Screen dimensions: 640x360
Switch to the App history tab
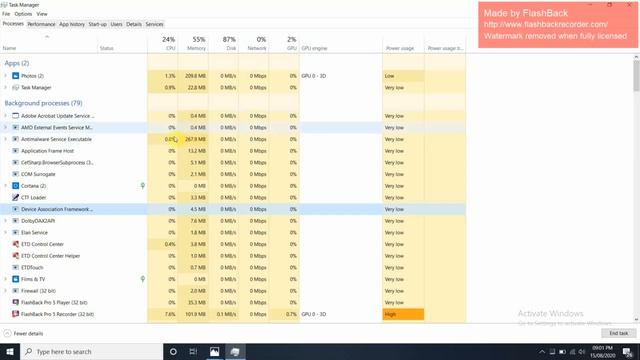click(x=72, y=24)
